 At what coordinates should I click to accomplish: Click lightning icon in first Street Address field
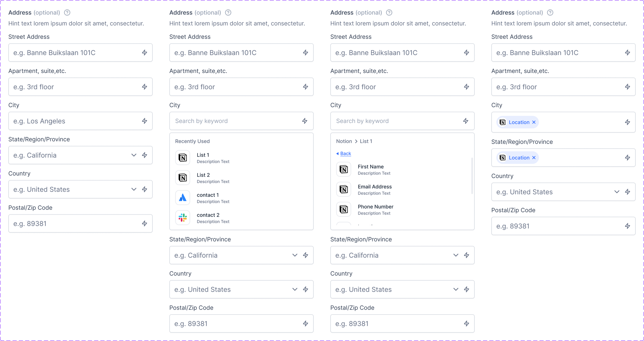(145, 53)
